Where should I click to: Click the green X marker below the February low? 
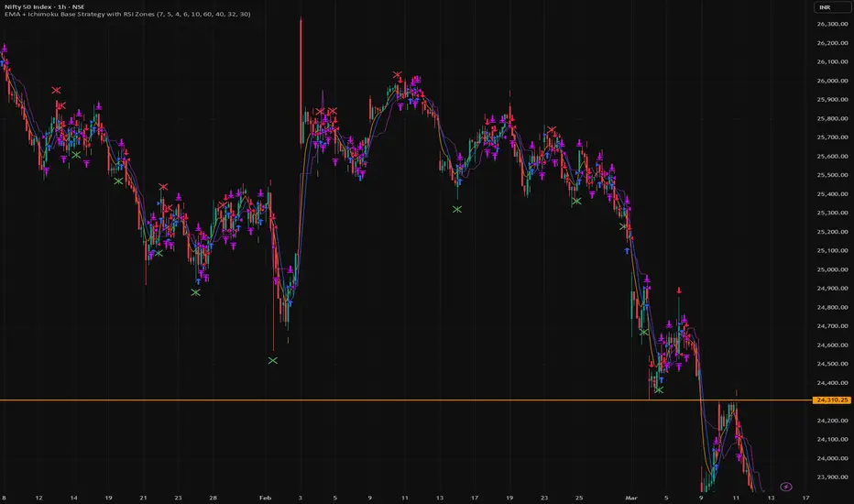[273, 360]
